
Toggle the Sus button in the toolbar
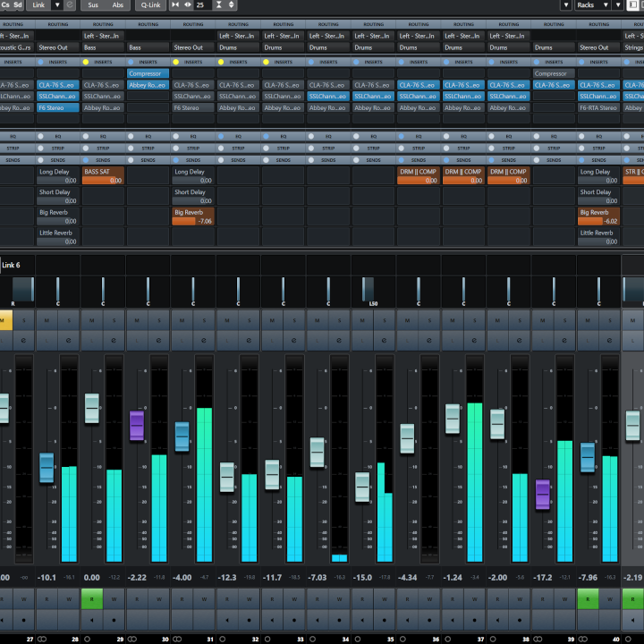[x=93, y=4]
